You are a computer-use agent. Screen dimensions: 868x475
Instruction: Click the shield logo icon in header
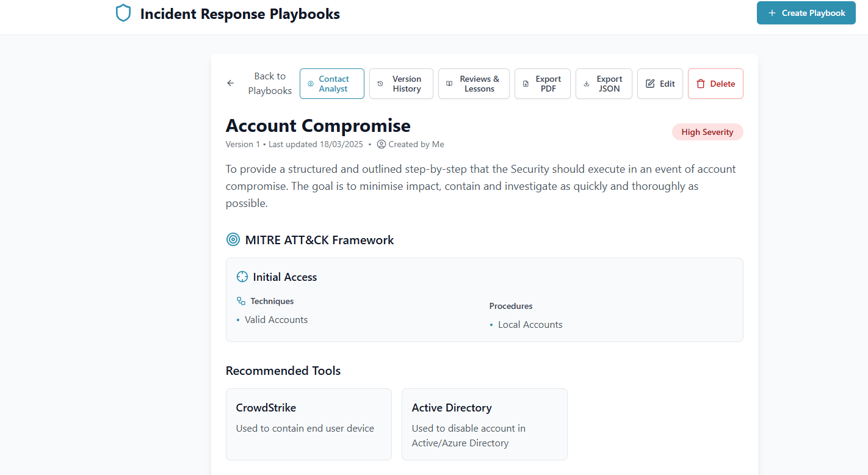pos(123,13)
